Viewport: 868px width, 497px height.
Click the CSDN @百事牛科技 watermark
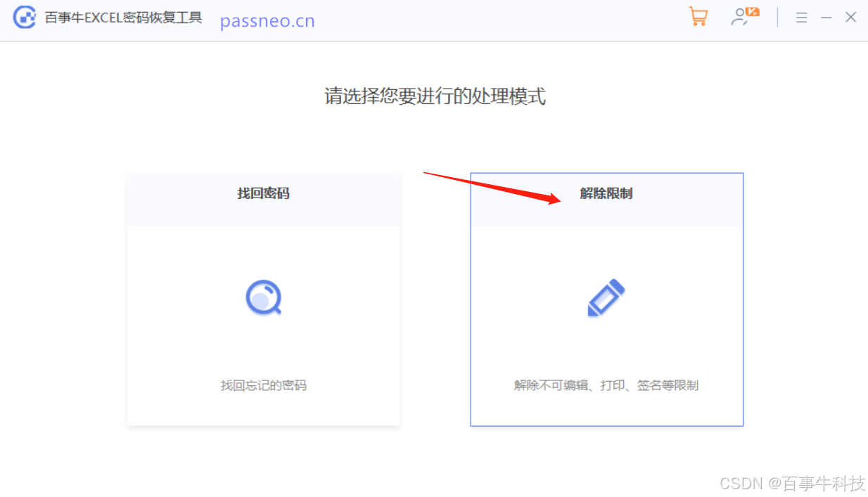[x=793, y=484]
